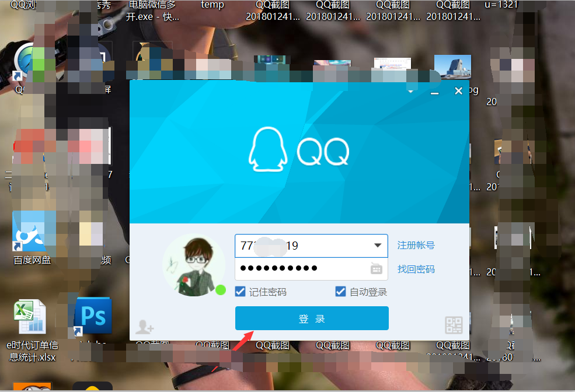The width and height of the screenshot is (575, 392).
Task: Minimize the QQ login window
Action: (434, 93)
